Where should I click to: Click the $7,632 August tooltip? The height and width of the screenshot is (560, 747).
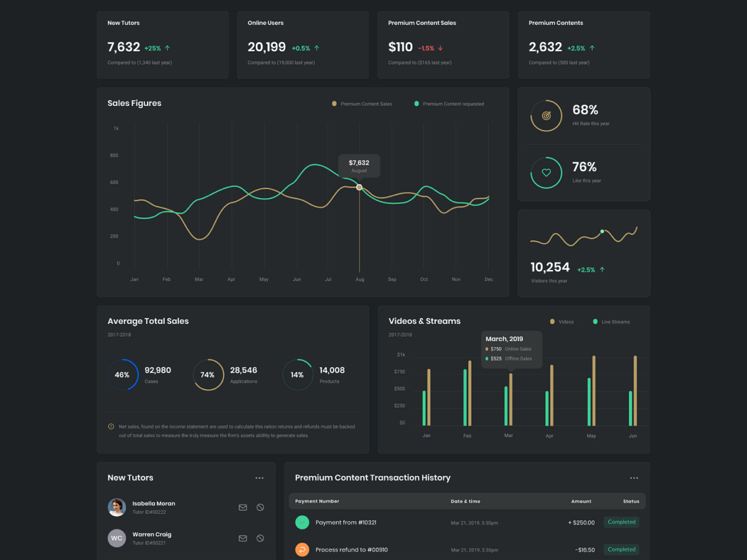pos(359,166)
